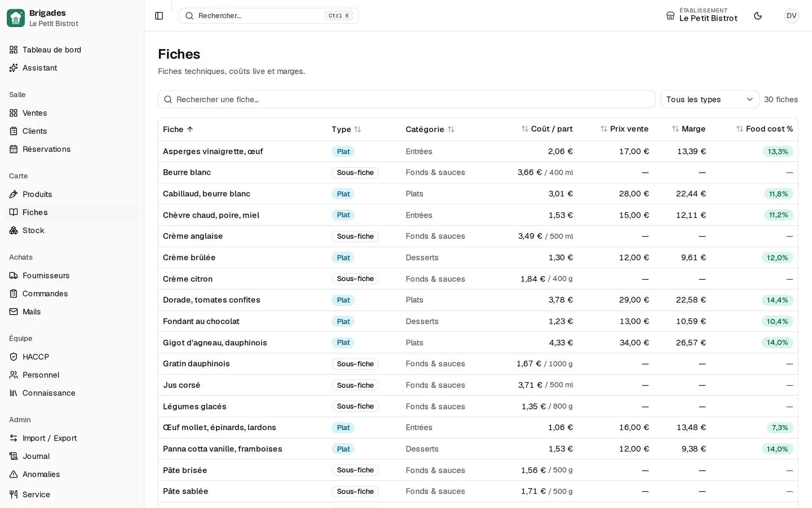Click the Assistant sparkle icon
The width and height of the screenshot is (812, 508).
pos(14,68)
